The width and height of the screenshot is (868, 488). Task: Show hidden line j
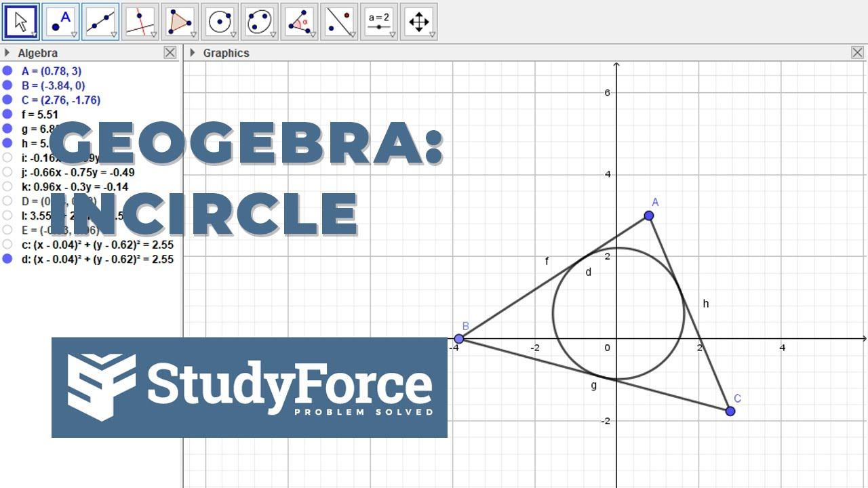[7, 172]
